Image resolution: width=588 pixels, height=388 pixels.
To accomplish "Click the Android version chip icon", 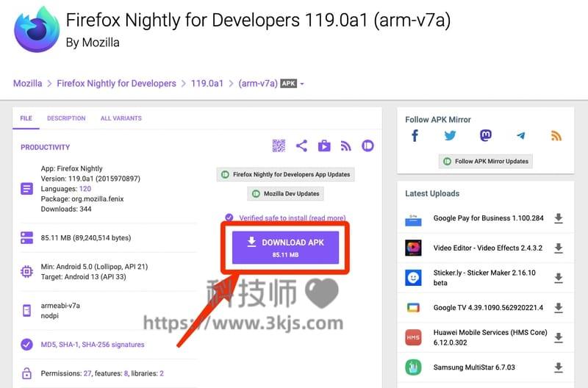I will (26, 271).
